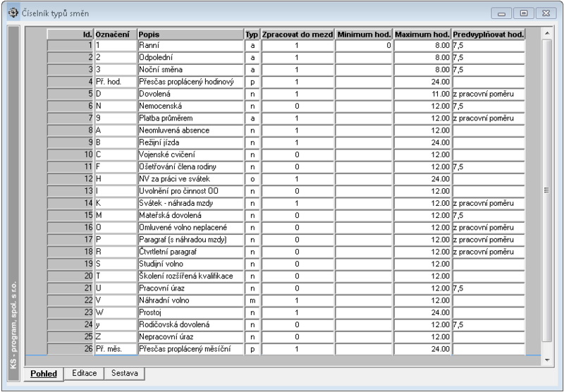Click the Zpracovat do mezd header
Screen dimensions: 564x392
(x=298, y=35)
